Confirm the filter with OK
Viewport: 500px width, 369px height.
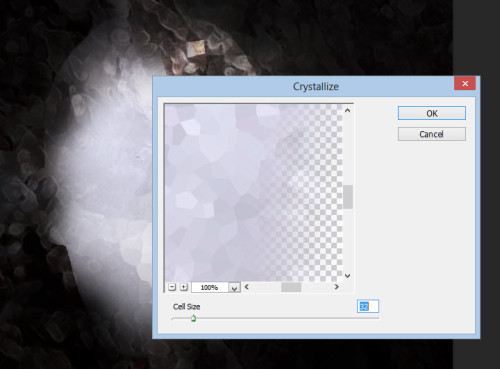(432, 113)
